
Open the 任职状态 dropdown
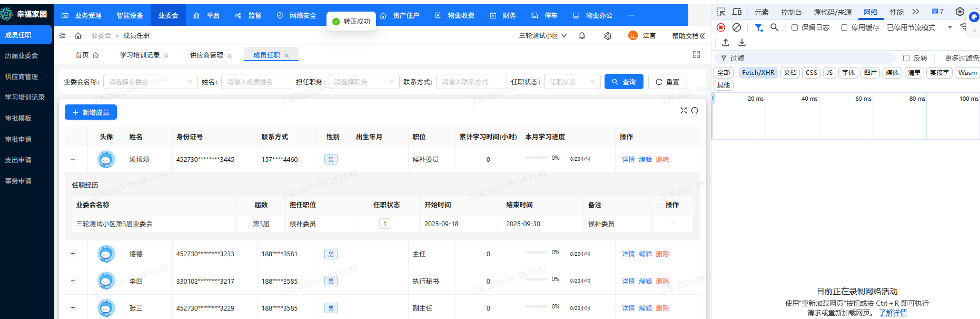[x=572, y=82]
